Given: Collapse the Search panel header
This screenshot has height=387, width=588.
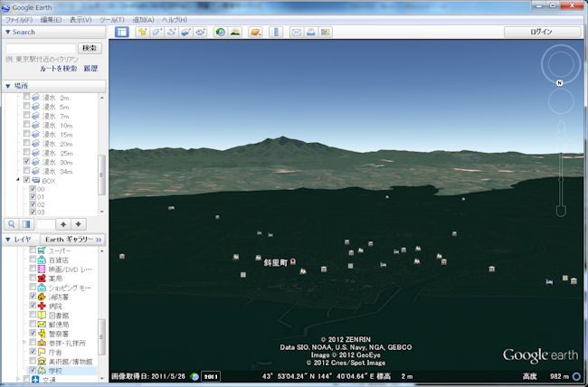Looking at the screenshot, I should pos(8,32).
